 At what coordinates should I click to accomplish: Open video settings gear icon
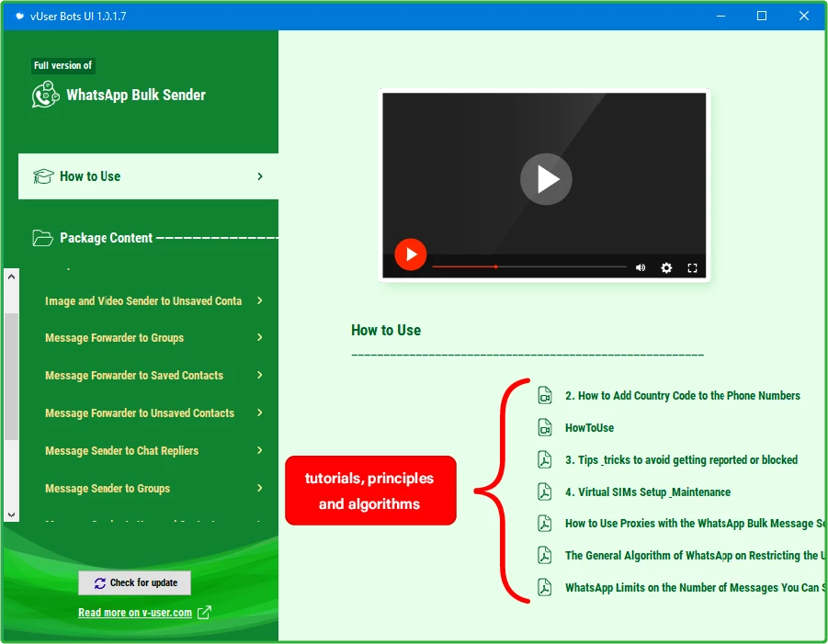[666, 267]
